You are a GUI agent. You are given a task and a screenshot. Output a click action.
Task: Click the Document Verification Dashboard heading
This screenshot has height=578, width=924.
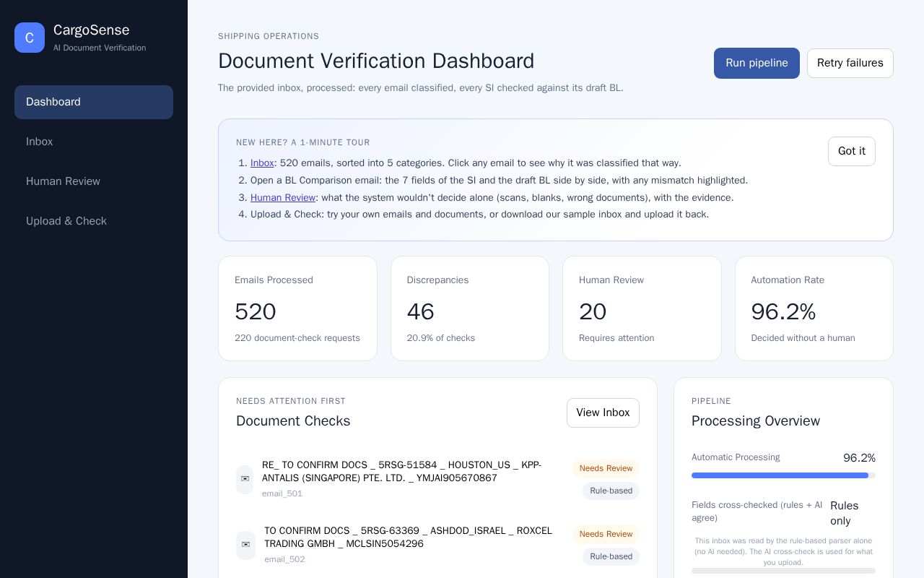(x=376, y=61)
